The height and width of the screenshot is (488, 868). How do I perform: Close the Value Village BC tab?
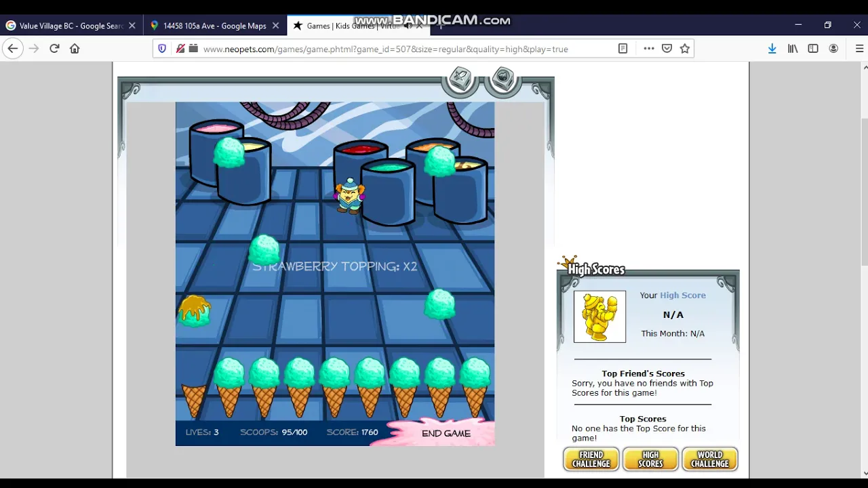tap(132, 26)
